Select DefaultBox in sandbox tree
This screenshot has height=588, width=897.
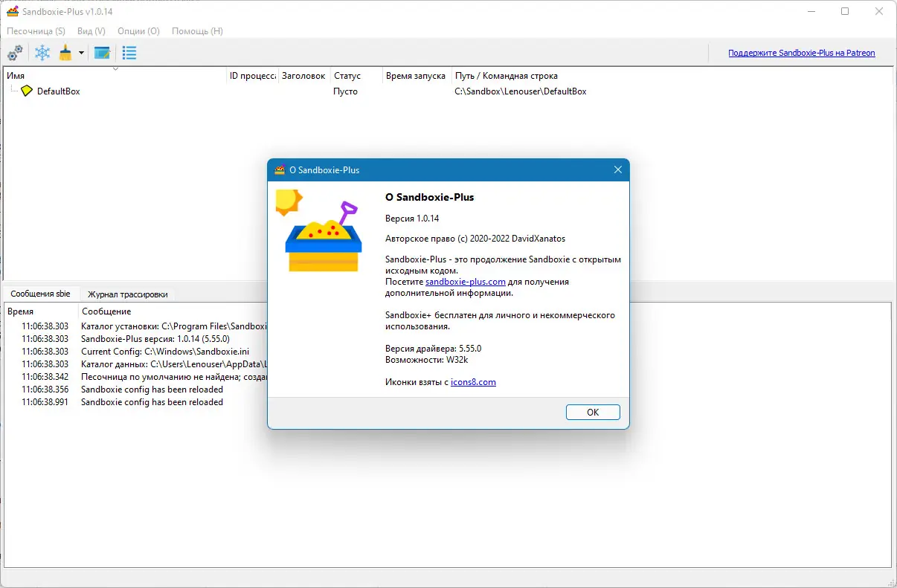pyautogui.click(x=58, y=91)
